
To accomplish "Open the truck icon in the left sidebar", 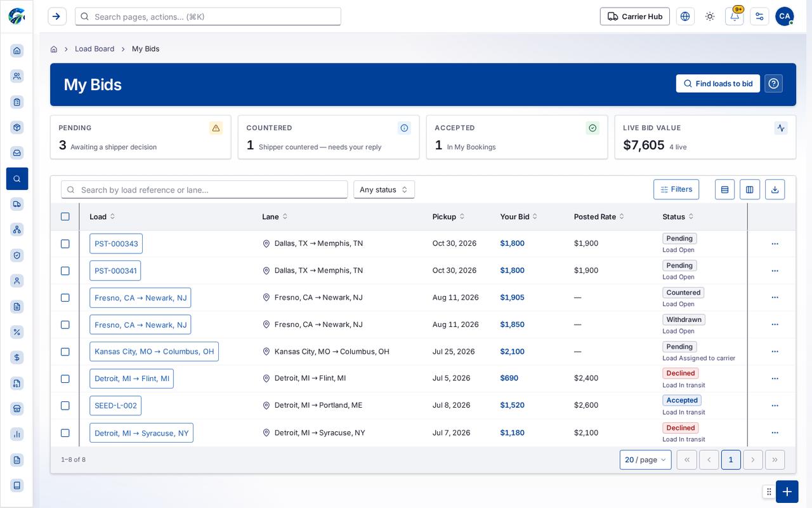I will [x=17, y=204].
